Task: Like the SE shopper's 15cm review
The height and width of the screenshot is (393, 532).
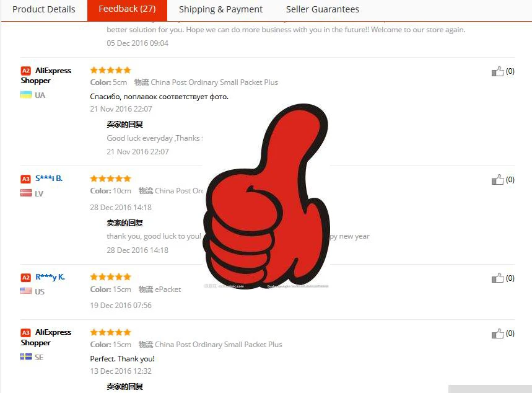Action: tap(498, 333)
